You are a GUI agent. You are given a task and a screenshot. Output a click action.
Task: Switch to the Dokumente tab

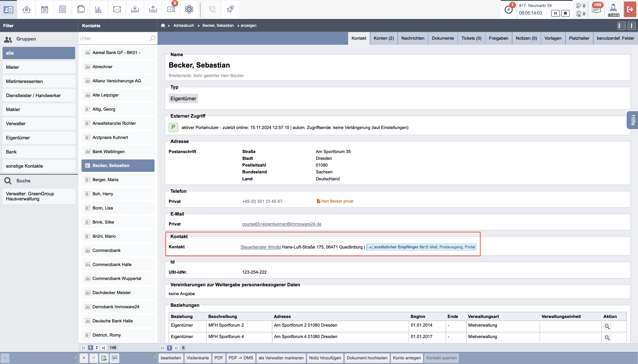(443, 38)
